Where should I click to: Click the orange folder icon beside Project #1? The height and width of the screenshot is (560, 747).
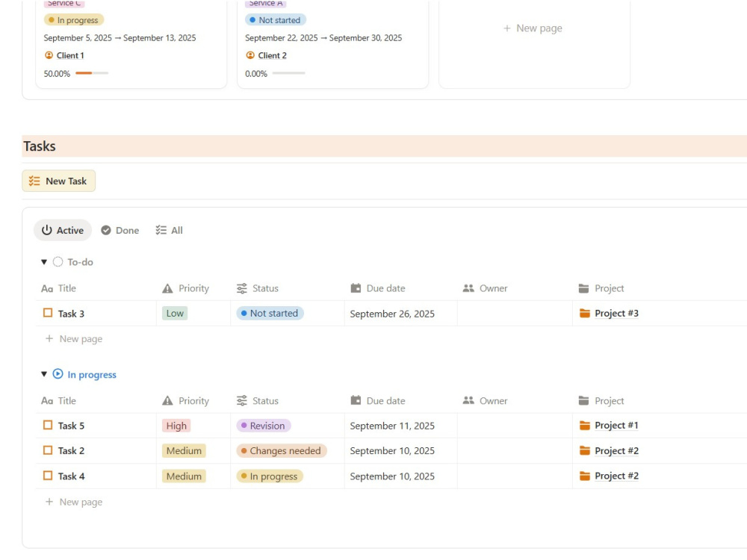point(585,426)
